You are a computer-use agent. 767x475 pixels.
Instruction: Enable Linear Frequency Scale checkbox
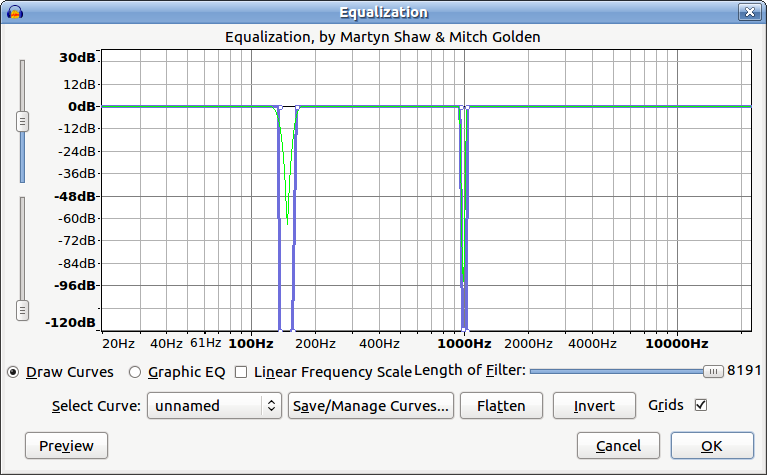tap(241, 372)
